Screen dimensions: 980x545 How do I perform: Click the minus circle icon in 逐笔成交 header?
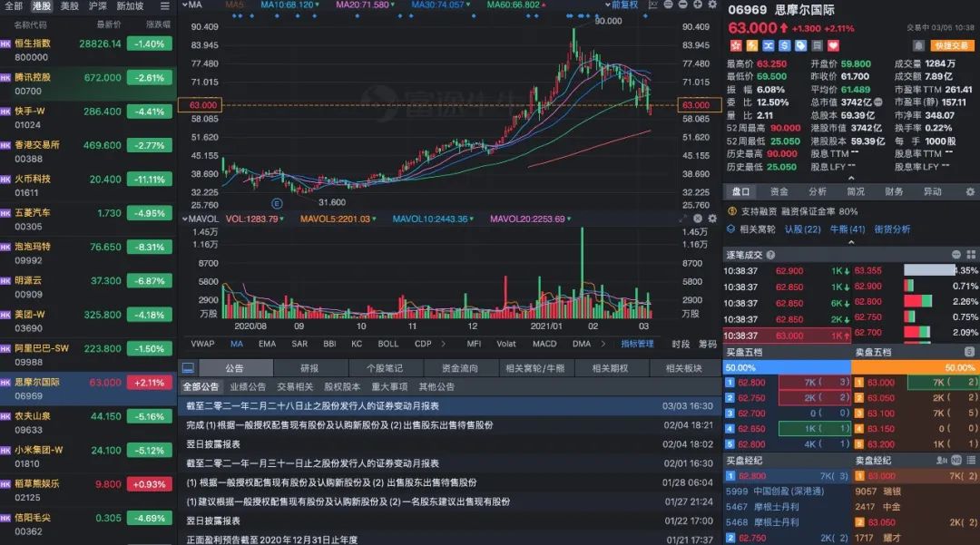pyautogui.click(x=956, y=255)
